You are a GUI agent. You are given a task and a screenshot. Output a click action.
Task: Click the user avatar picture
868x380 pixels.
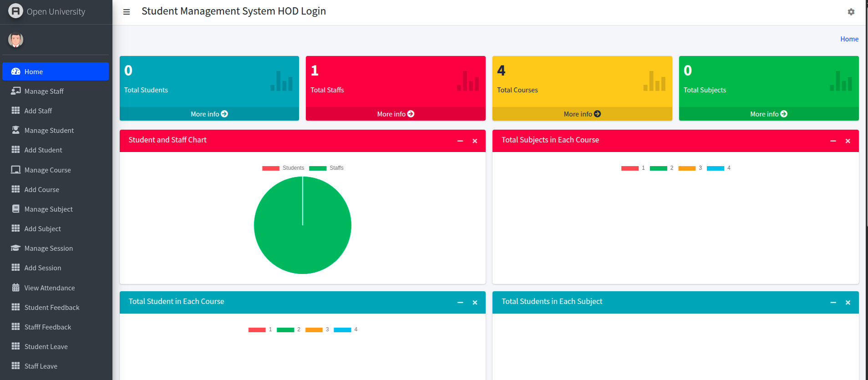point(15,40)
